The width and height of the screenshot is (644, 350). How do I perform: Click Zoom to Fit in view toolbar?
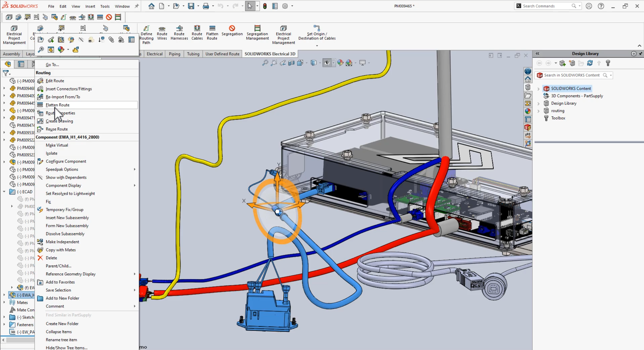[265, 63]
